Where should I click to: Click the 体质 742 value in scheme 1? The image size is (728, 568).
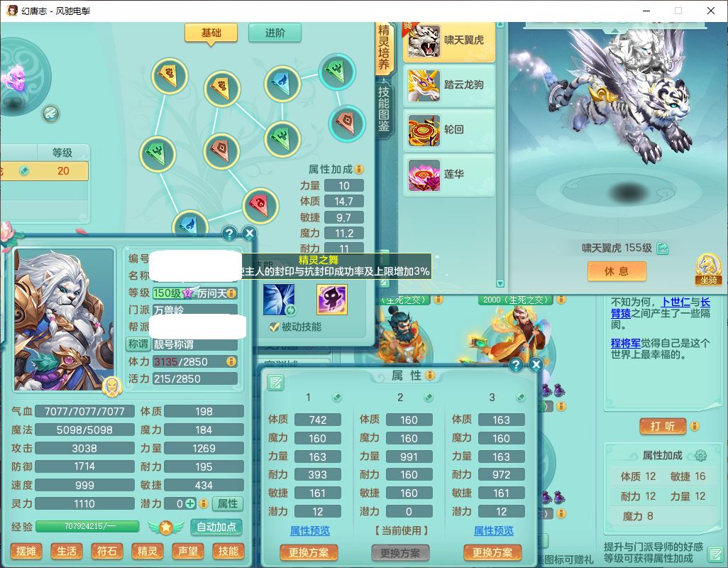(318, 420)
